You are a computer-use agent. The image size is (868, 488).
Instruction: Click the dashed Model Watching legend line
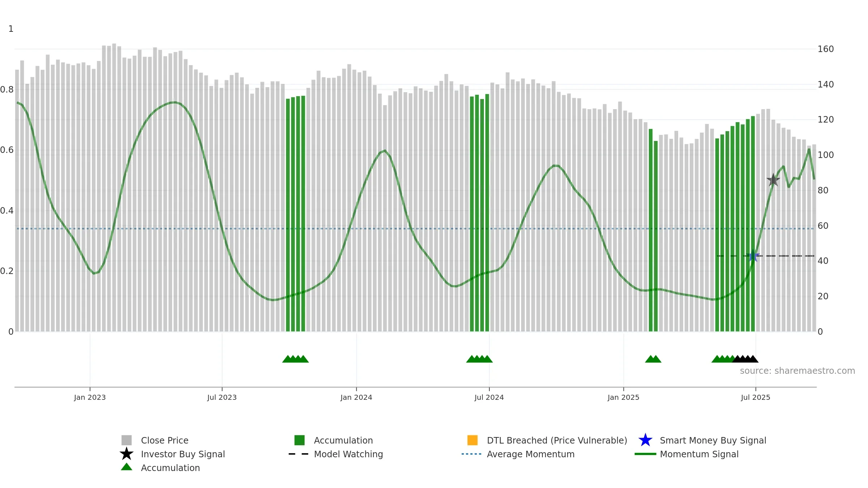(x=299, y=454)
